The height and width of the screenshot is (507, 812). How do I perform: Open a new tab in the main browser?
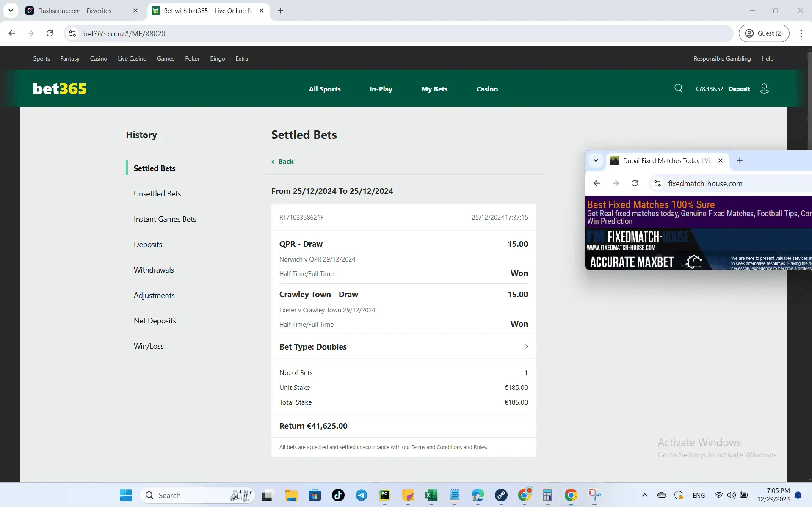click(x=280, y=11)
